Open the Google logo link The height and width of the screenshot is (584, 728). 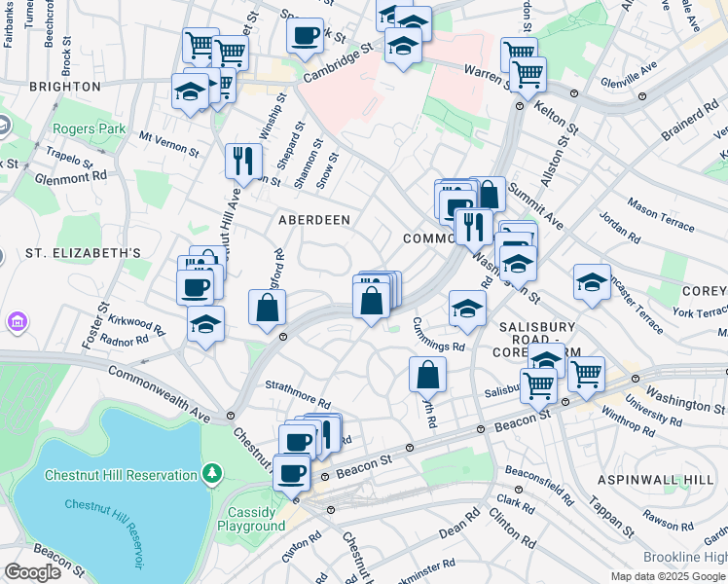(32, 572)
